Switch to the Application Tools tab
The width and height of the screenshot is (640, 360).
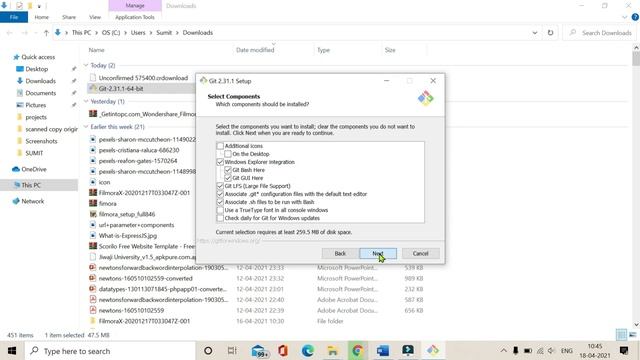[x=135, y=17]
